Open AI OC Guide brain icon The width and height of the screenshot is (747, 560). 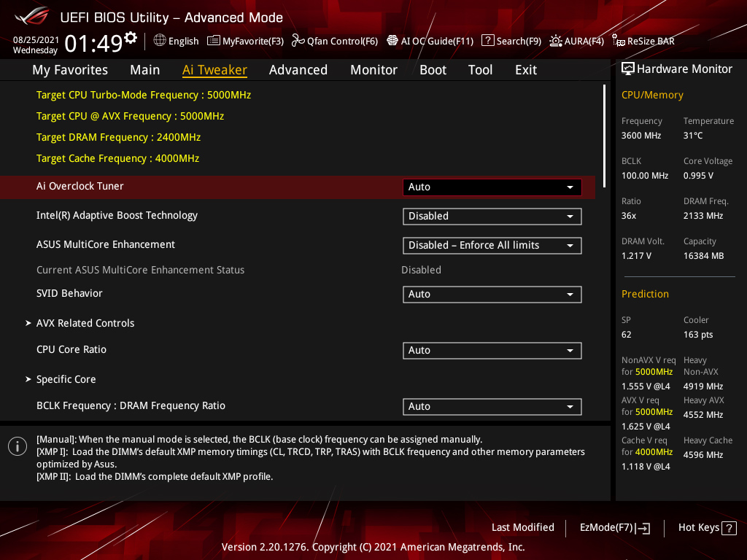coord(392,41)
